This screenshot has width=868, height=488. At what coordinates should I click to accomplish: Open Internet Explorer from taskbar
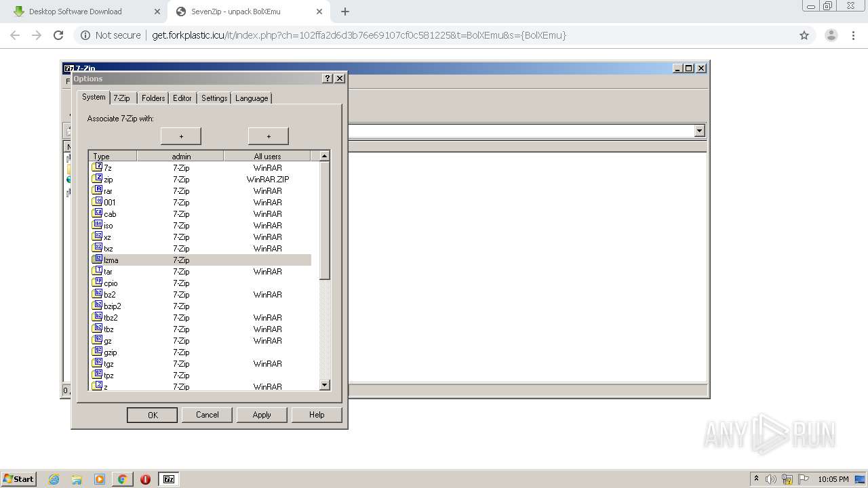point(54,479)
